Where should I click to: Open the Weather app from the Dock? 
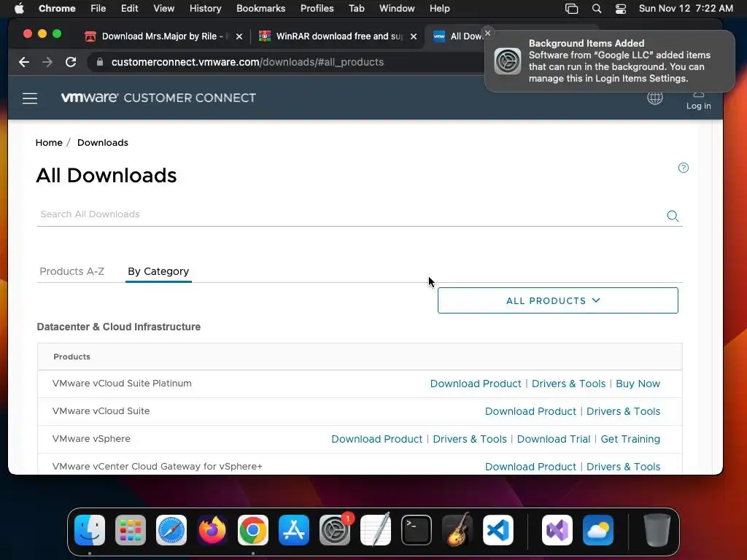pyautogui.click(x=598, y=529)
